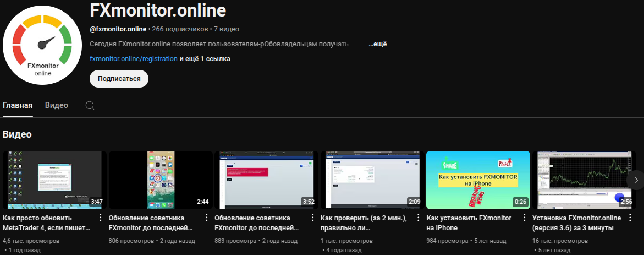Screen dimensions: 644x255
Task: Show и ещё 1 ссылка links
Action: tap(205, 59)
